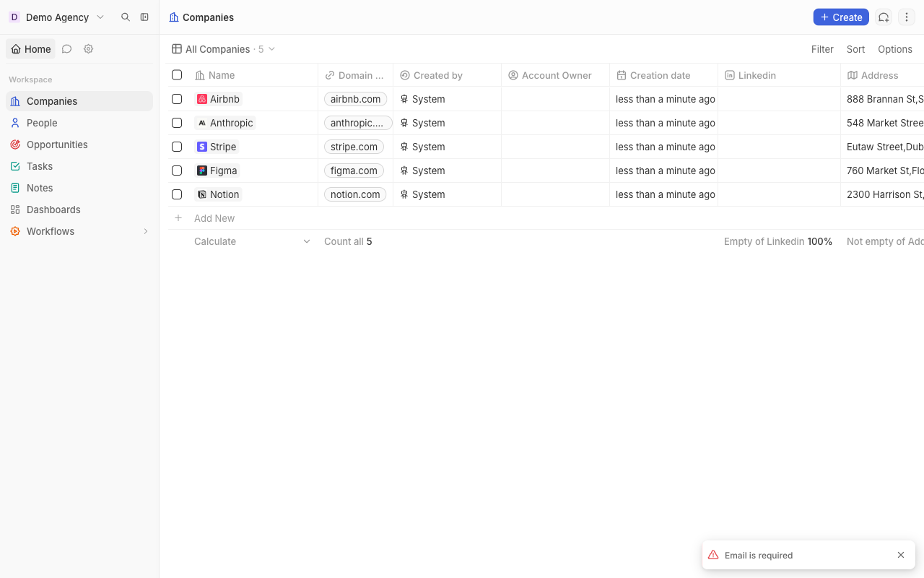
Task: Click the Create button
Action: pyautogui.click(x=841, y=17)
